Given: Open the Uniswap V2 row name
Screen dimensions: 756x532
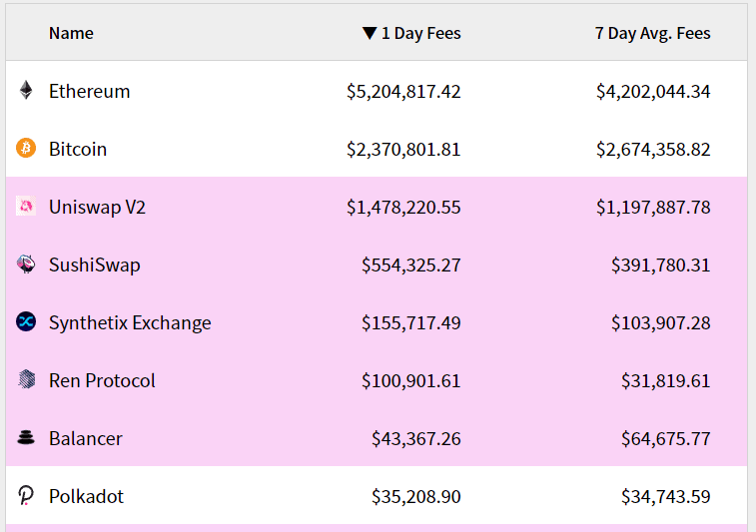Looking at the screenshot, I should coord(97,208).
